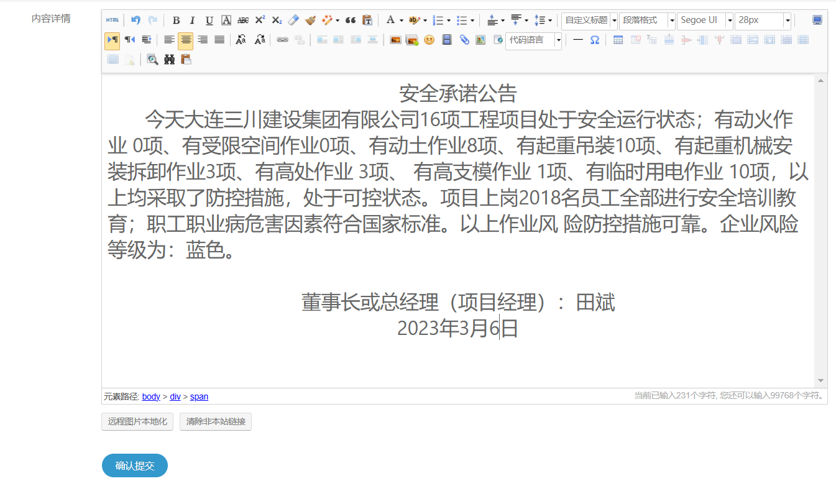Insert a horizontal rule line

[578, 40]
